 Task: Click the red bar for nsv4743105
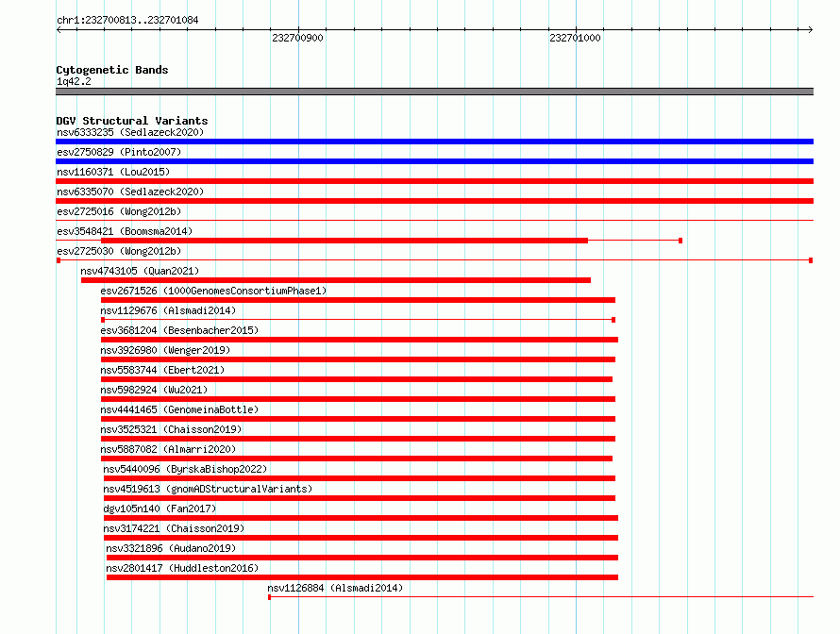click(x=336, y=280)
